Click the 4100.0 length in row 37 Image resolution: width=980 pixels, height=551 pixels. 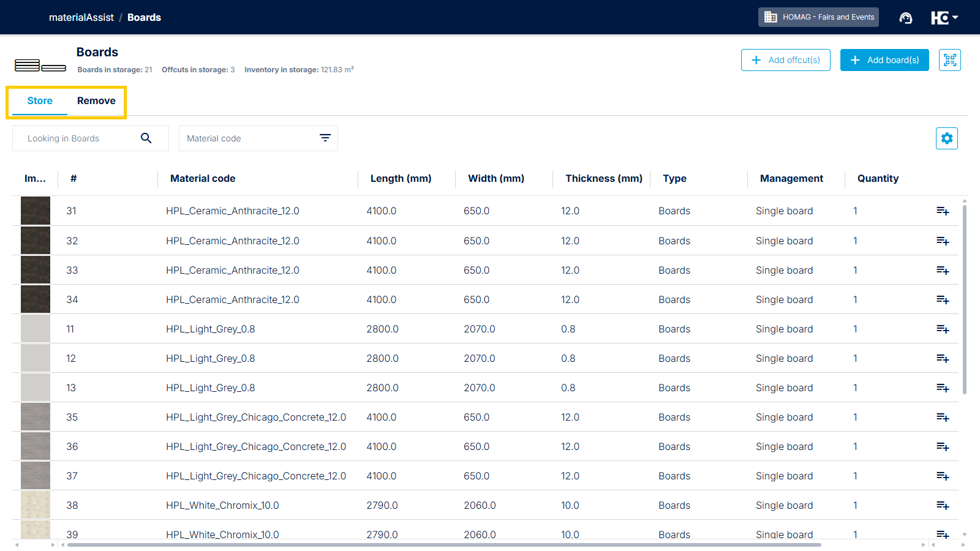(x=381, y=476)
